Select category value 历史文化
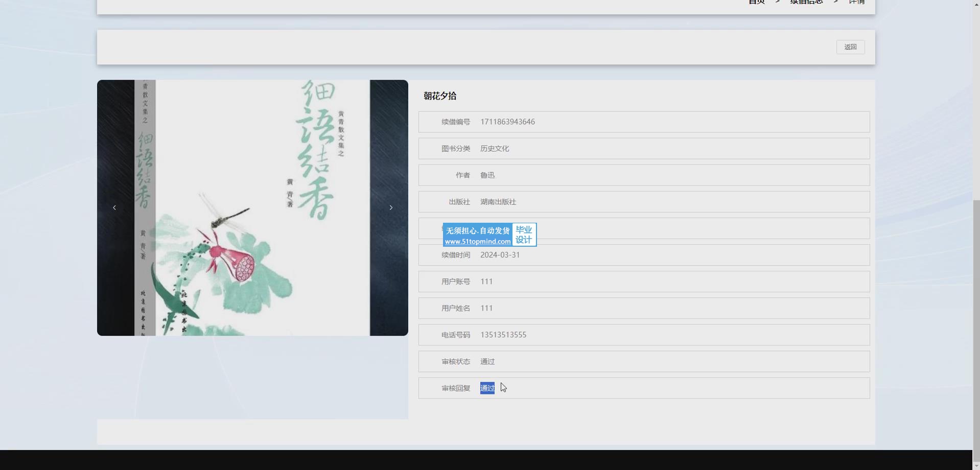The image size is (980, 470). 495,149
